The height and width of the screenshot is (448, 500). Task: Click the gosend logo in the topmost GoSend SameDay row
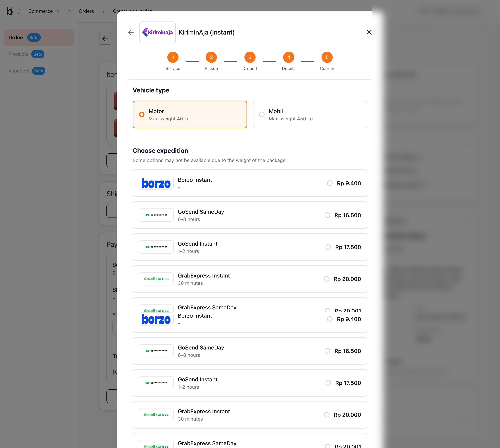point(156,215)
